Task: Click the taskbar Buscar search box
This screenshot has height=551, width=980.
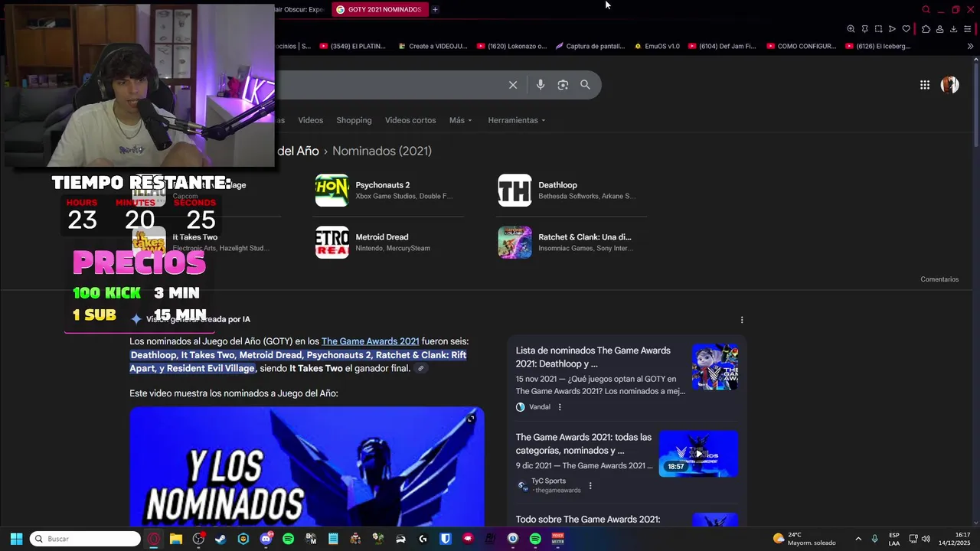Action: coord(86,539)
